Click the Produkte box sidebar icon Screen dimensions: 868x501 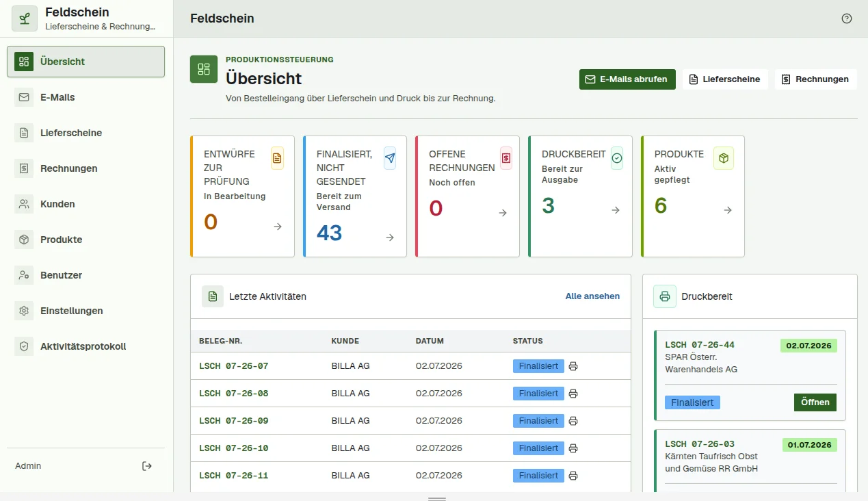(24, 240)
